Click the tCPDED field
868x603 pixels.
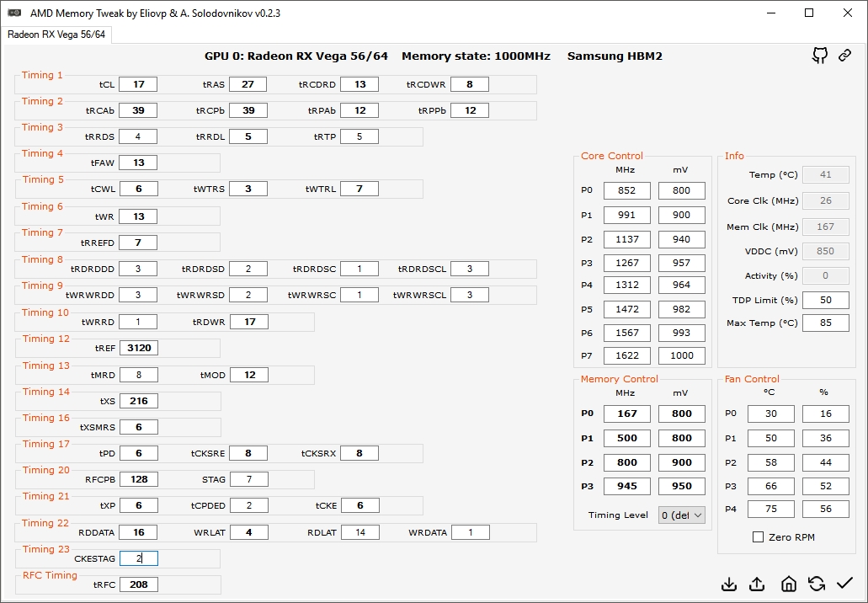pyautogui.click(x=249, y=505)
